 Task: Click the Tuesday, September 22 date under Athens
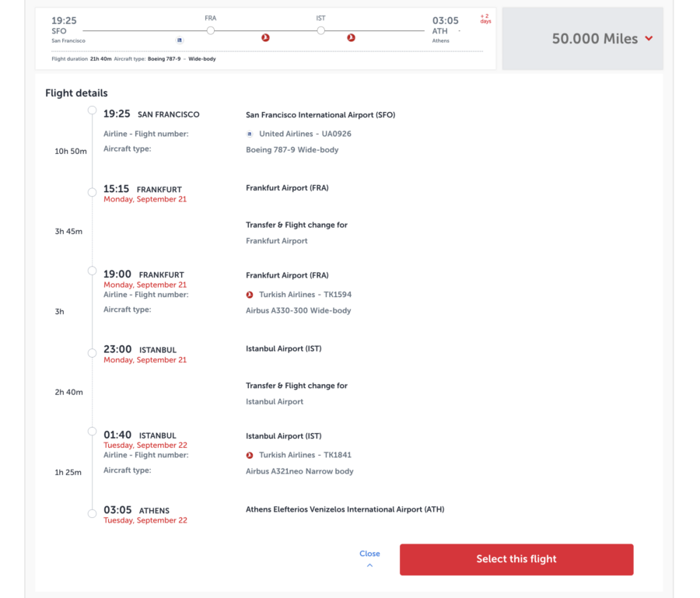pos(145,520)
